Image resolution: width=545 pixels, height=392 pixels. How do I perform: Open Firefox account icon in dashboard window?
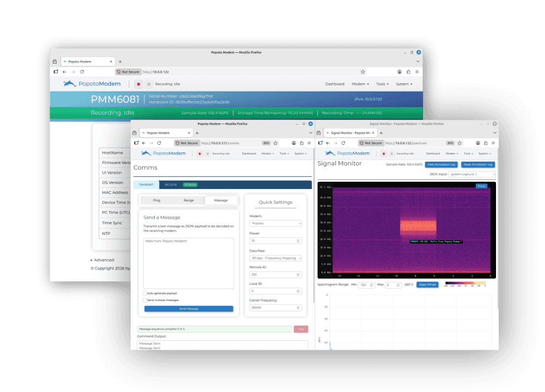coord(400,72)
